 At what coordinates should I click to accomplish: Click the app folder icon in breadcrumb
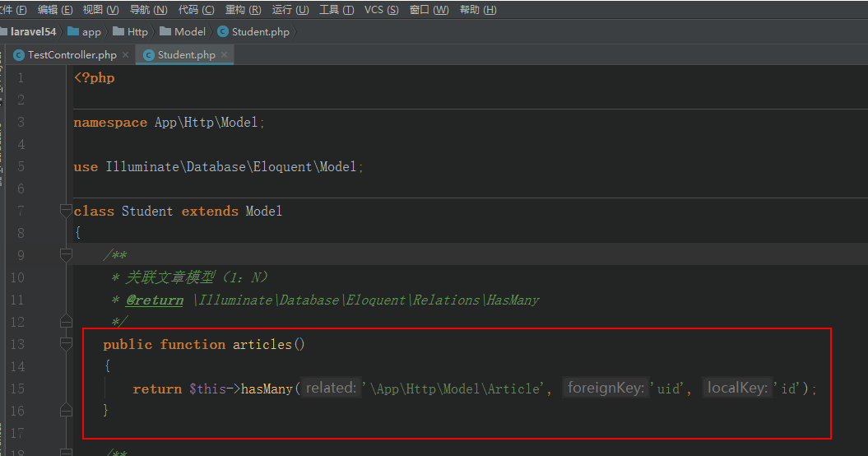pos(73,32)
